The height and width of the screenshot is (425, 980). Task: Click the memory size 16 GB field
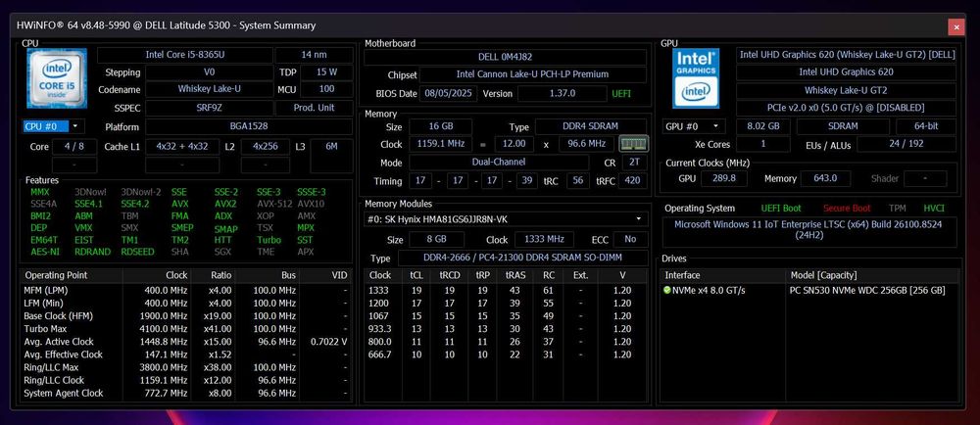point(441,126)
